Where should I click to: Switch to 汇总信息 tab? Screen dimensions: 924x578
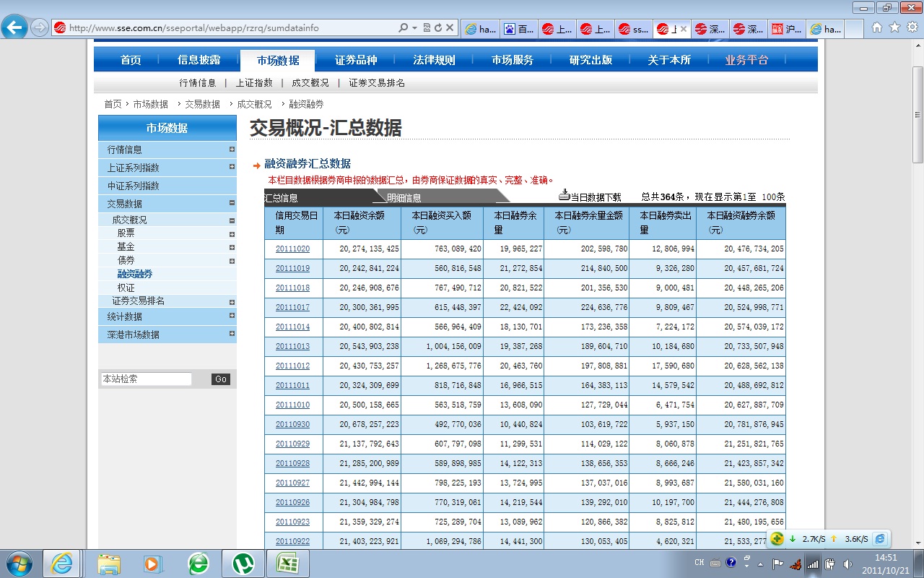pos(282,197)
